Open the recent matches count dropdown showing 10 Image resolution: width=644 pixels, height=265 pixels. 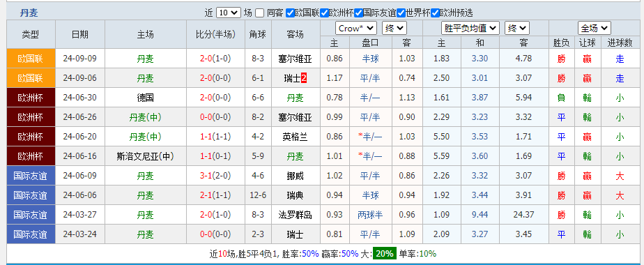coord(228,13)
